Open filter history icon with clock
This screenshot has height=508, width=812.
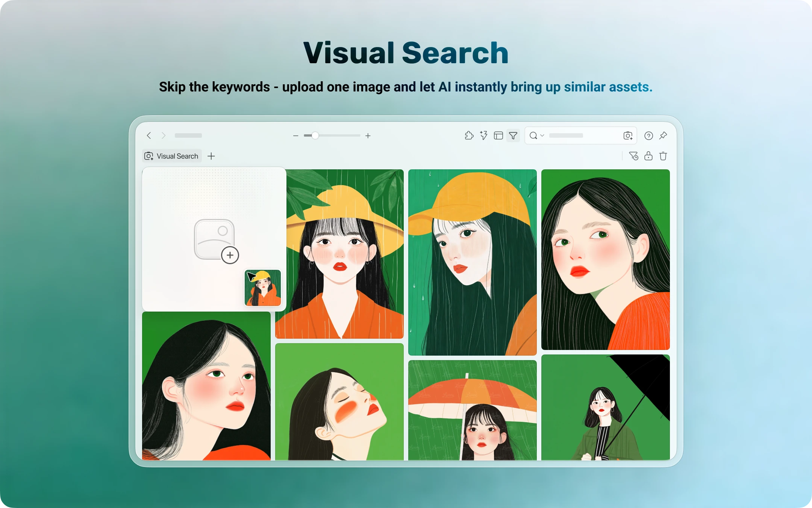[x=633, y=156]
